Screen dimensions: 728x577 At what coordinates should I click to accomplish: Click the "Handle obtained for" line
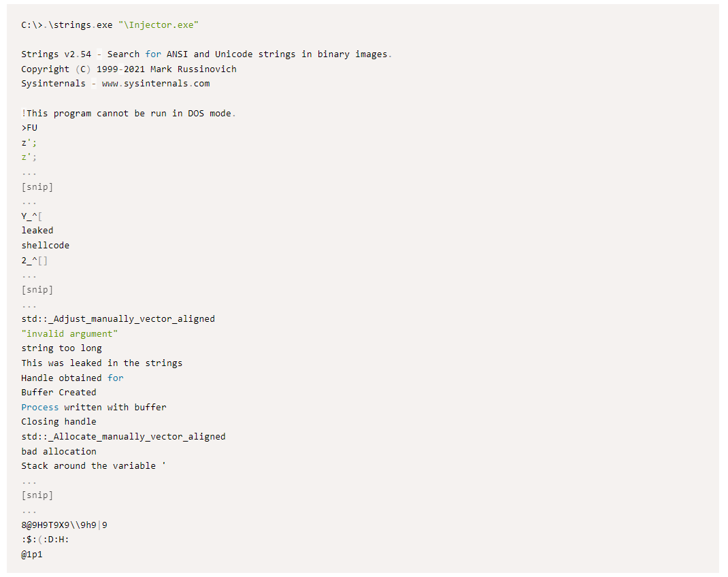72,378
